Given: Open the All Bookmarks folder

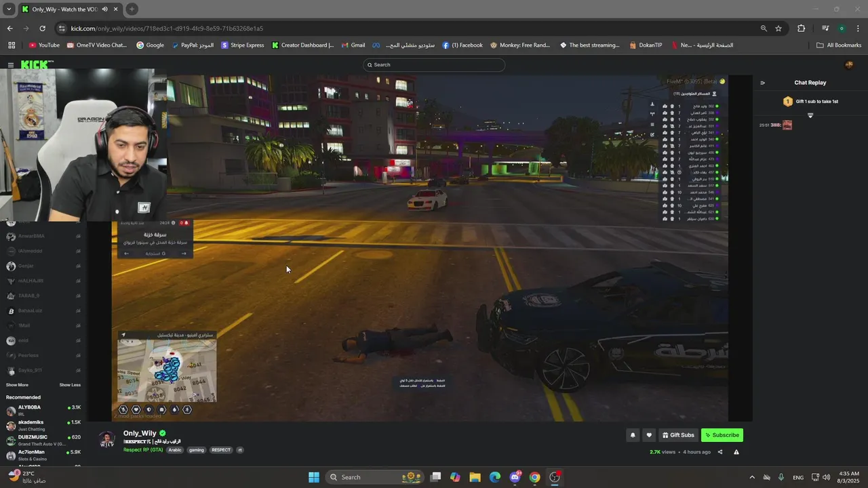Looking at the screenshot, I should pyautogui.click(x=839, y=45).
